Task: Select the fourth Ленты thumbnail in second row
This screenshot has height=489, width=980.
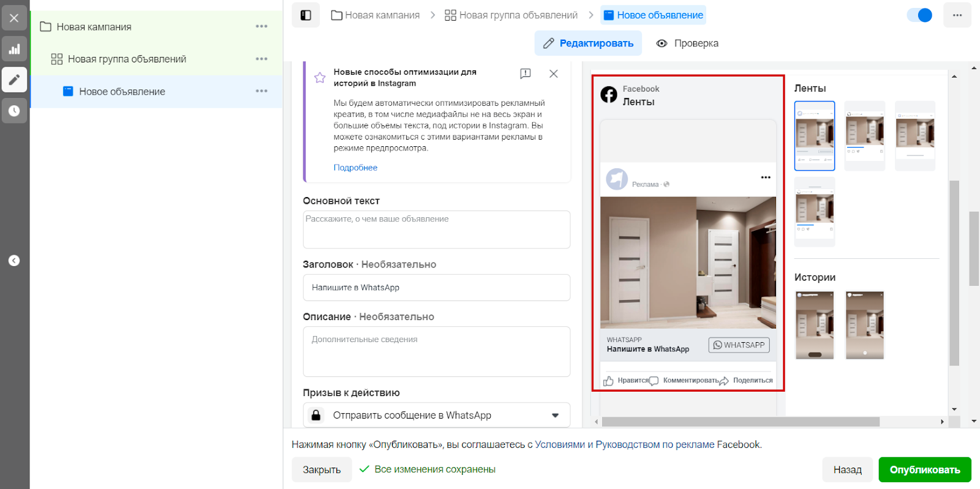Action: (815, 212)
